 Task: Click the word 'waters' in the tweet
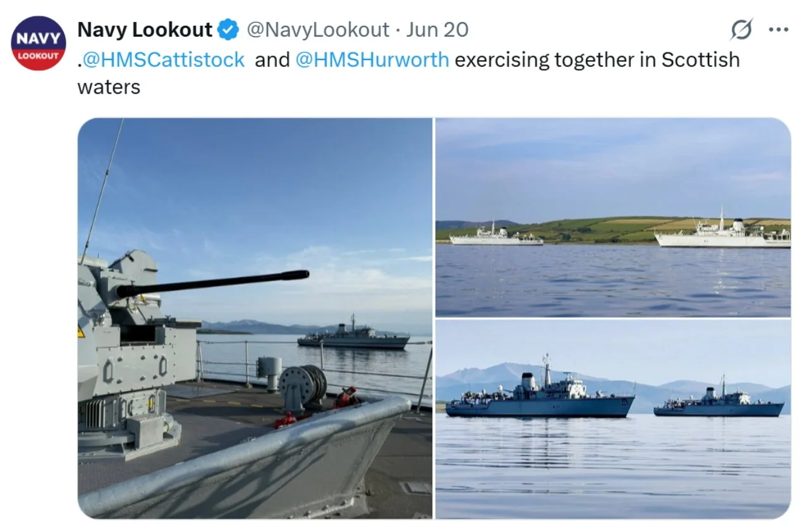(x=109, y=87)
